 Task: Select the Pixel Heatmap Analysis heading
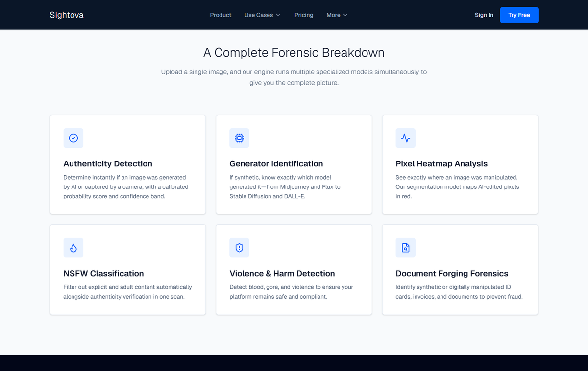pos(441,164)
